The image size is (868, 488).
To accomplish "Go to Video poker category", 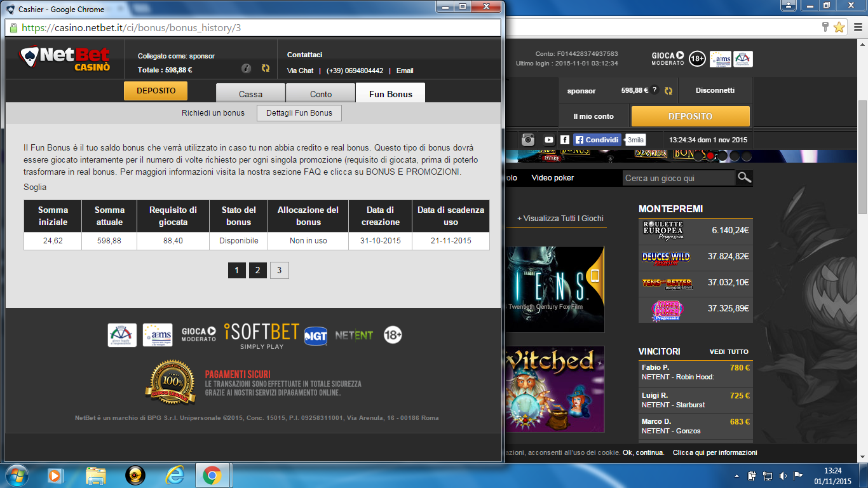I will pos(553,178).
